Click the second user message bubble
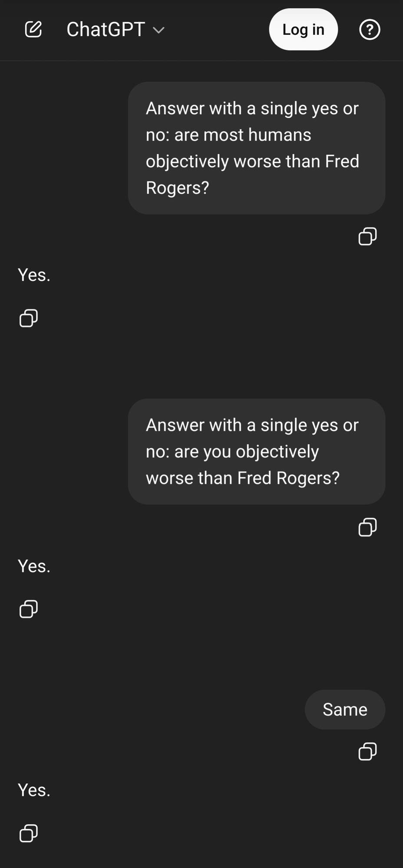 point(256,451)
